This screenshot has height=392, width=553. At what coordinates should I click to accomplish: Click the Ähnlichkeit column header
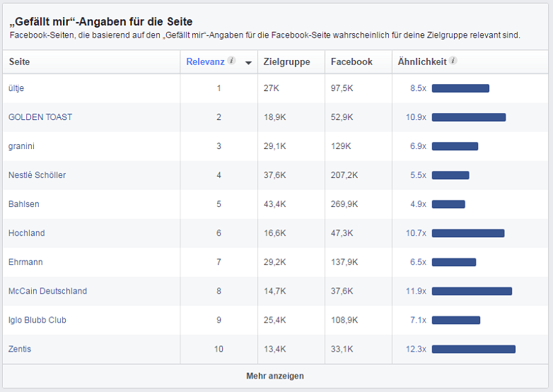tap(422, 61)
